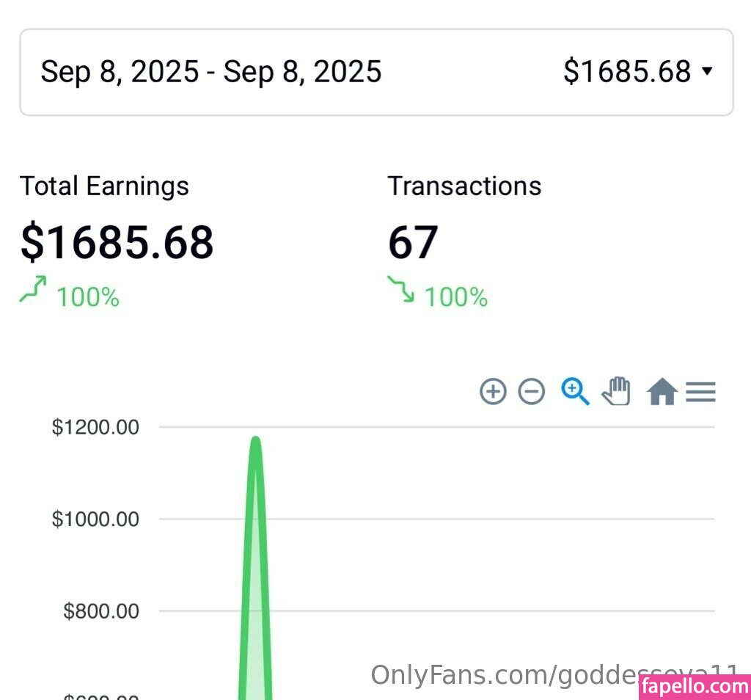Click the $1685.68 total in date selector
751x700 pixels.
coord(627,72)
